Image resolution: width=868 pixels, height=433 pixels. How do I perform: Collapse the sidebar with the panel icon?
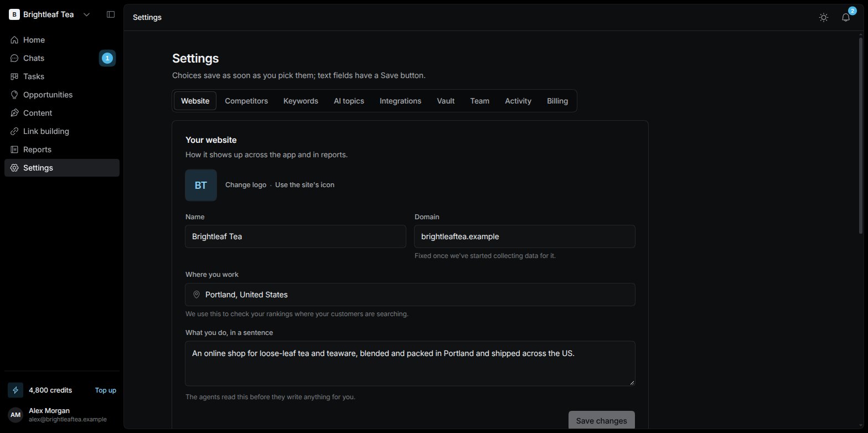pyautogui.click(x=111, y=14)
